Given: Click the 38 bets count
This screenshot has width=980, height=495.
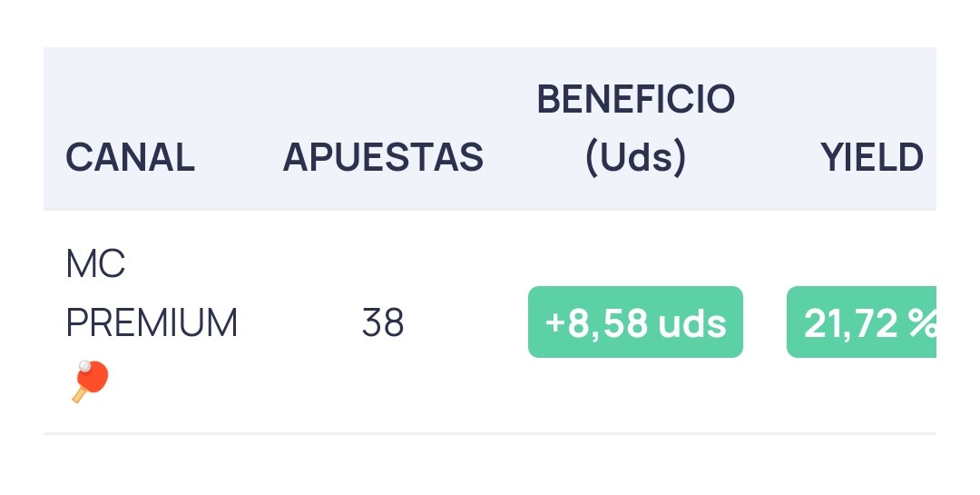Looking at the screenshot, I should (383, 322).
